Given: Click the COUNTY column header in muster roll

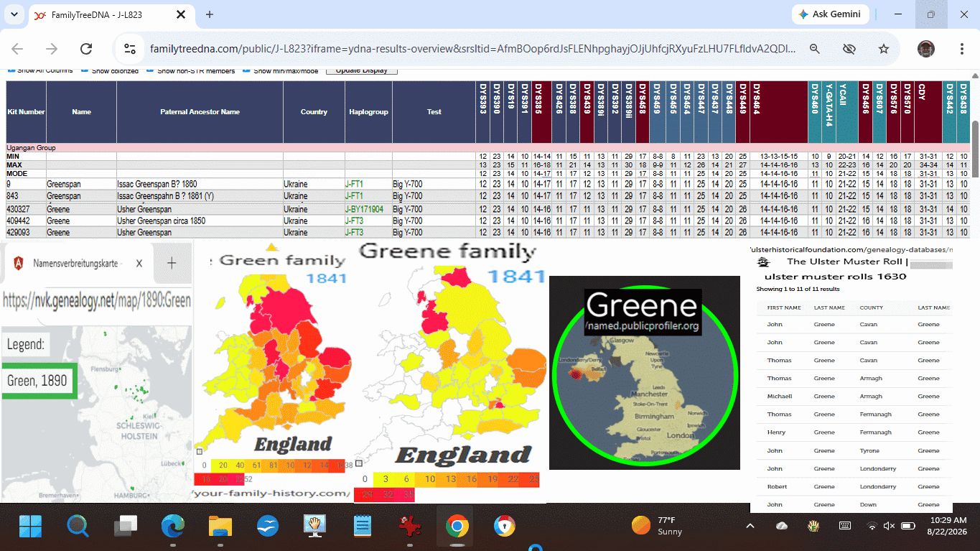Looking at the screenshot, I should [x=871, y=307].
